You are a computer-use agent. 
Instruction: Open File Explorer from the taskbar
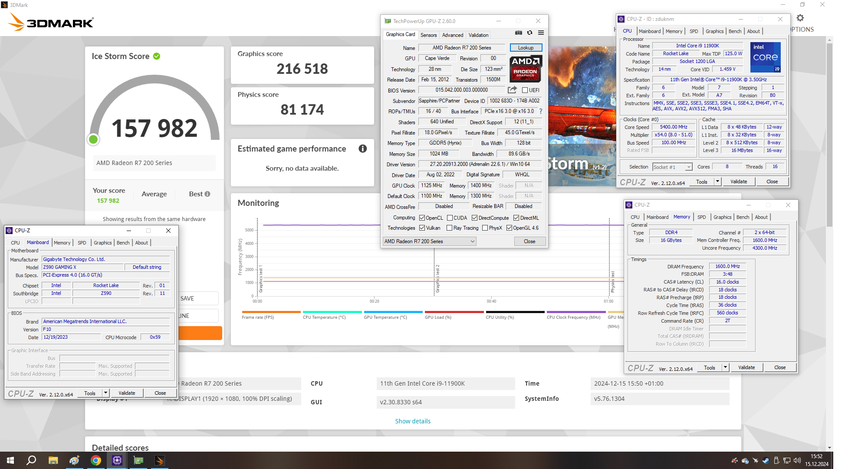[x=53, y=460]
